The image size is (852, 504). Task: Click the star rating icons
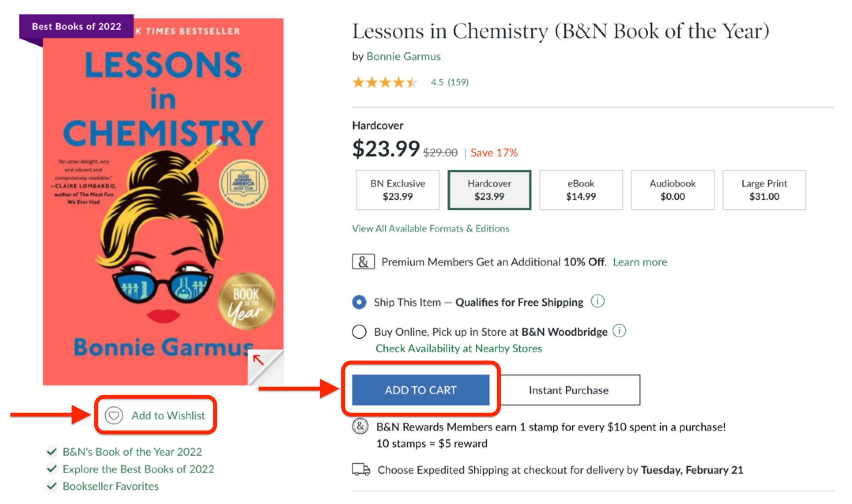(385, 82)
